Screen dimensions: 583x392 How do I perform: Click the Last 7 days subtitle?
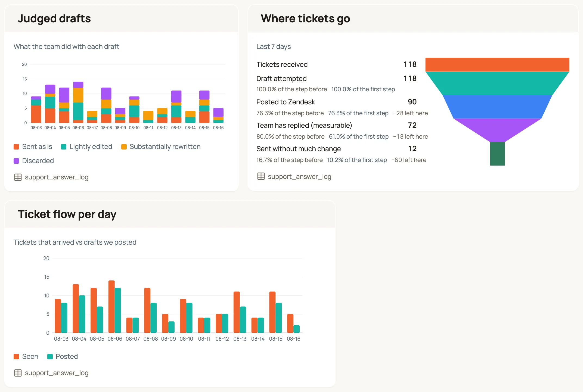[274, 47]
